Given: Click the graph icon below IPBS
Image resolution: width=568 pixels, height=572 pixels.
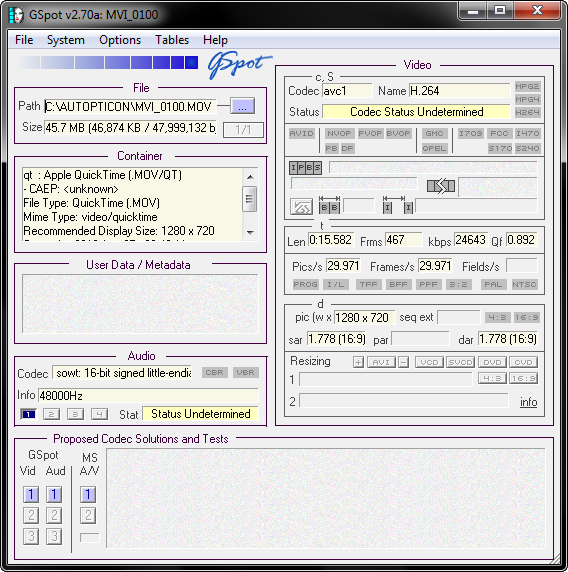Looking at the screenshot, I should pos(301,207).
